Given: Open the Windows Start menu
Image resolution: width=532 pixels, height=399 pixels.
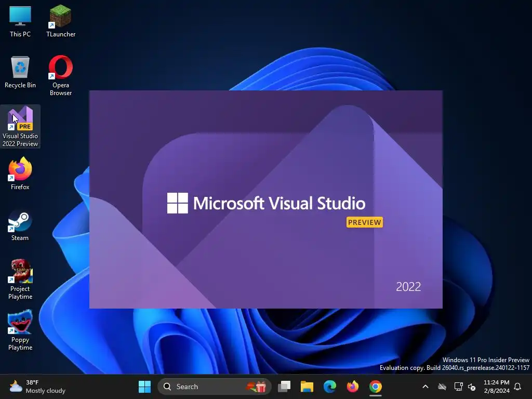Looking at the screenshot, I should (x=144, y=387).
